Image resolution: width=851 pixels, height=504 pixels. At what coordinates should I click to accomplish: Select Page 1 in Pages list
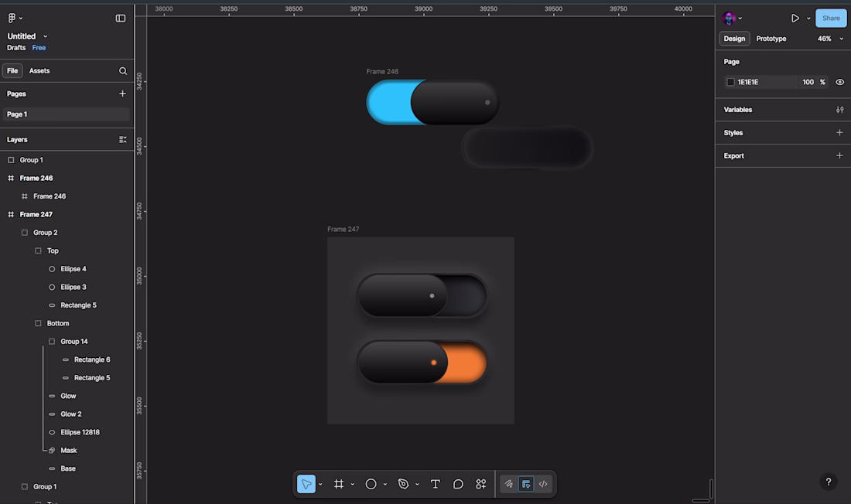click(67, 114)
